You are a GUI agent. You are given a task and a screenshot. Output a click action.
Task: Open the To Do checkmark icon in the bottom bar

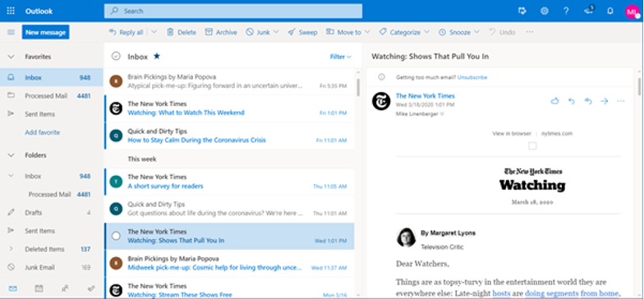point(91,289)
